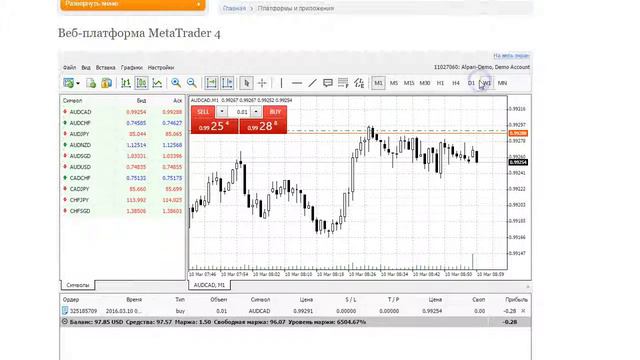Select the arrow cursor tool
640x360 pixels.
[246, 83]
